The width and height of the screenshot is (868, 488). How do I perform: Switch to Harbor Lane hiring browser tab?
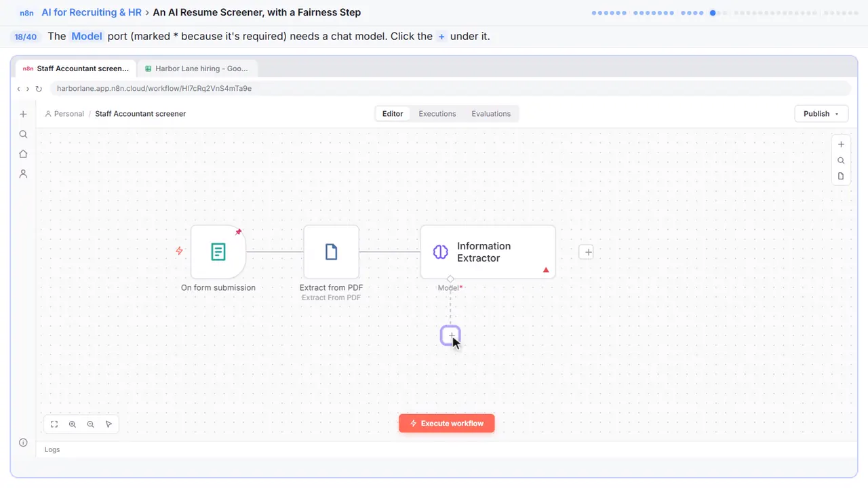pyautogui.click(x=197, y=68)
